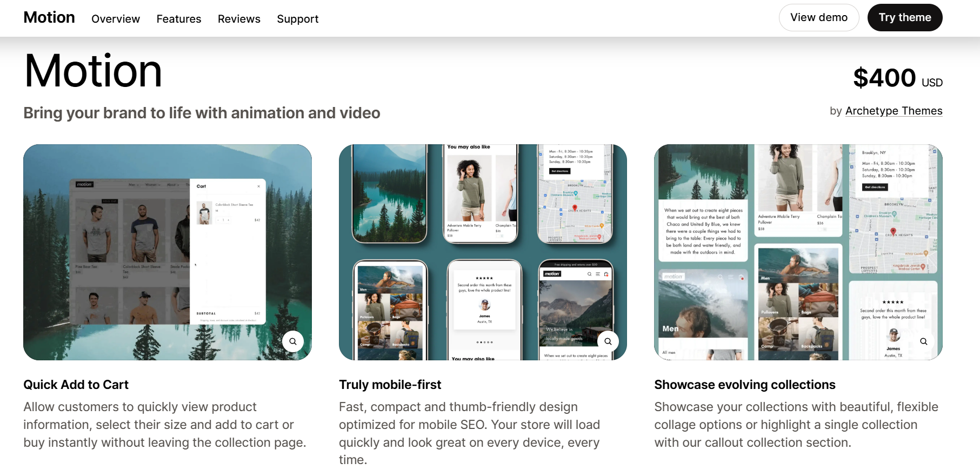
Task: Zoom the Quick Add to Cart image
Action: point(293,341)
